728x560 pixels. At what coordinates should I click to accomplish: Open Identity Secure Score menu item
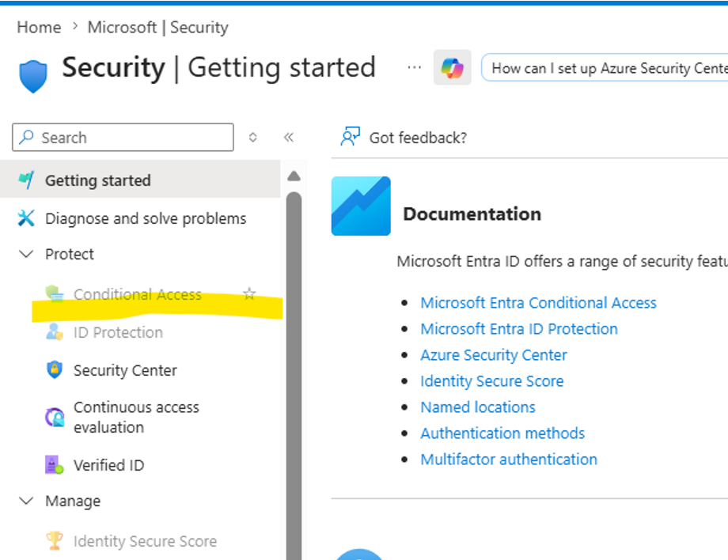pos(140,540)
